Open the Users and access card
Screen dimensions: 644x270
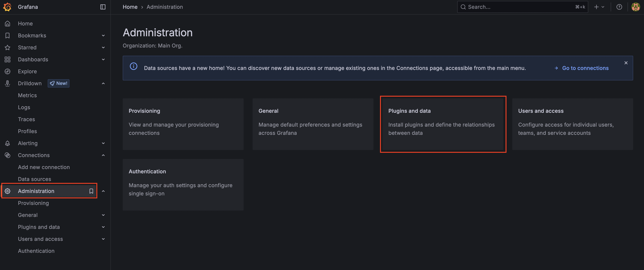[573, 124]
